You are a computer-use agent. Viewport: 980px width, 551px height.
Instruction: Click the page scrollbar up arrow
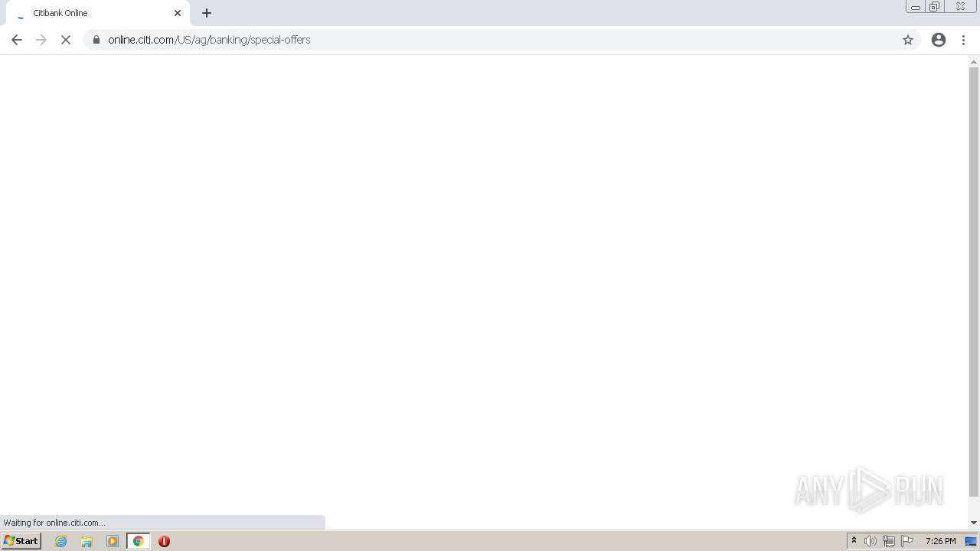(x=974, y=61)
